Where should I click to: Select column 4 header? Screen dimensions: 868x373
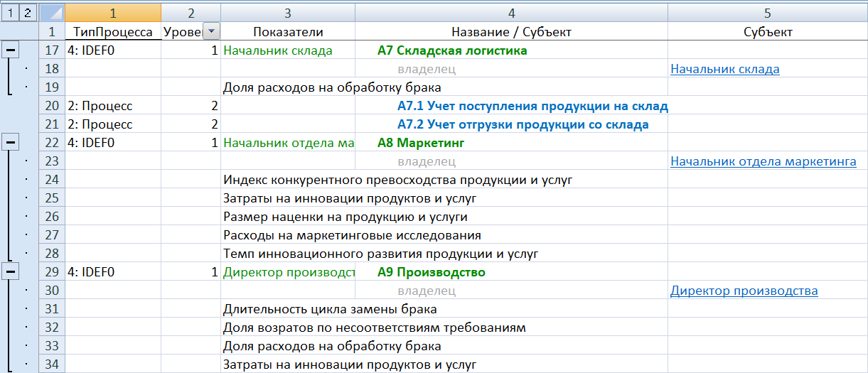point(511,13)
